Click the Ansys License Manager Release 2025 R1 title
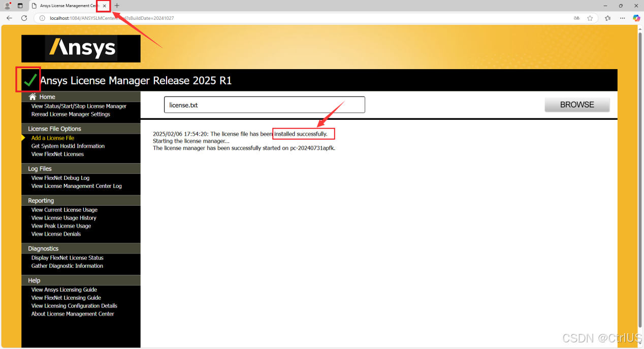Image resolution: width=644 pixels, height=349 pixels. pos(136,81)
